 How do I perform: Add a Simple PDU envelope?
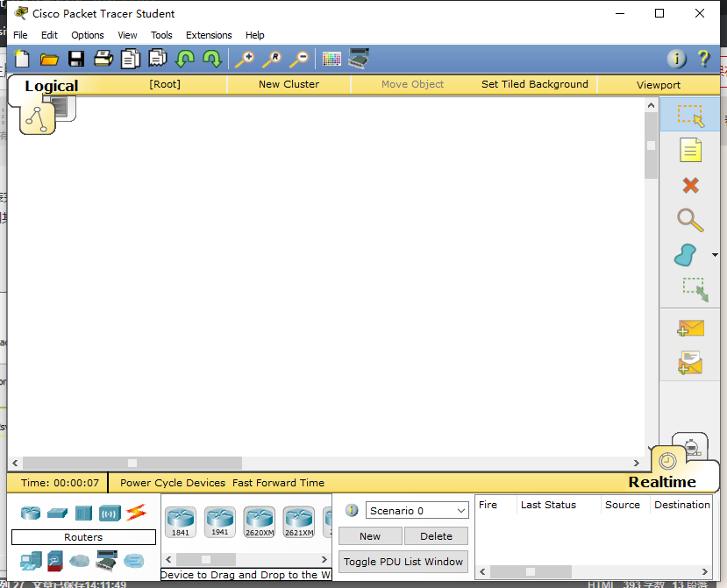point(690,328)
